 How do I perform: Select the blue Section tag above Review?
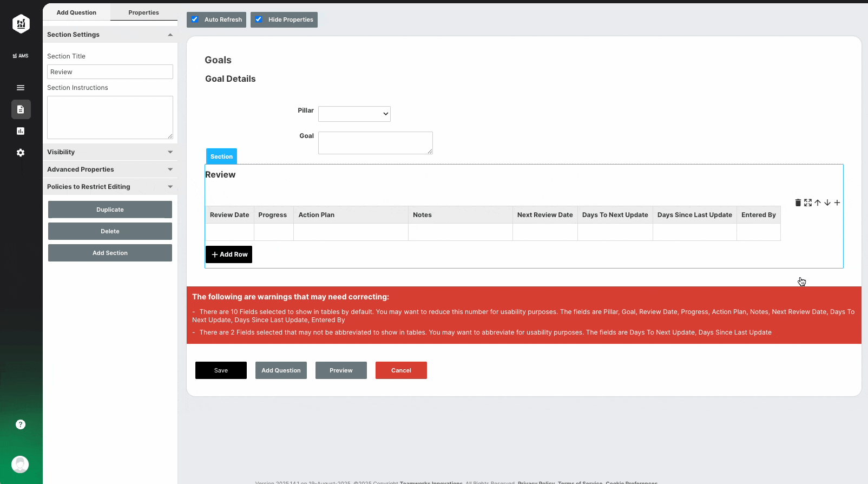pyautogui.click(x=221, y=156)
